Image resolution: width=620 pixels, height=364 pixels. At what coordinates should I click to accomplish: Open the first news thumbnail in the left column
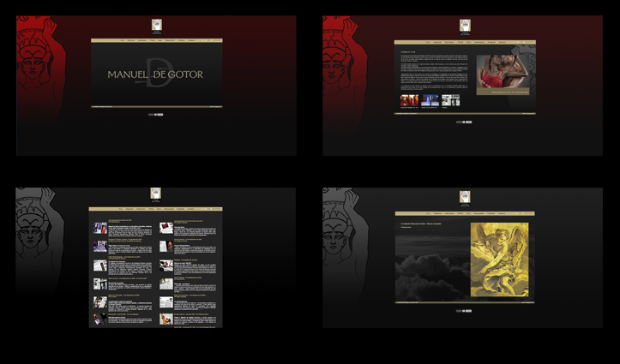[100, 228]
